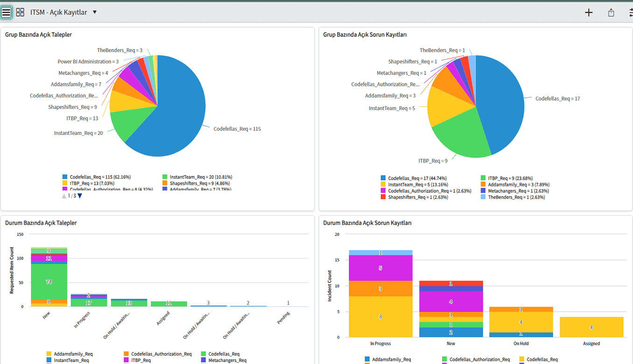
Task: Open the share dashboard icon
Action: click(x=611, y=13)
